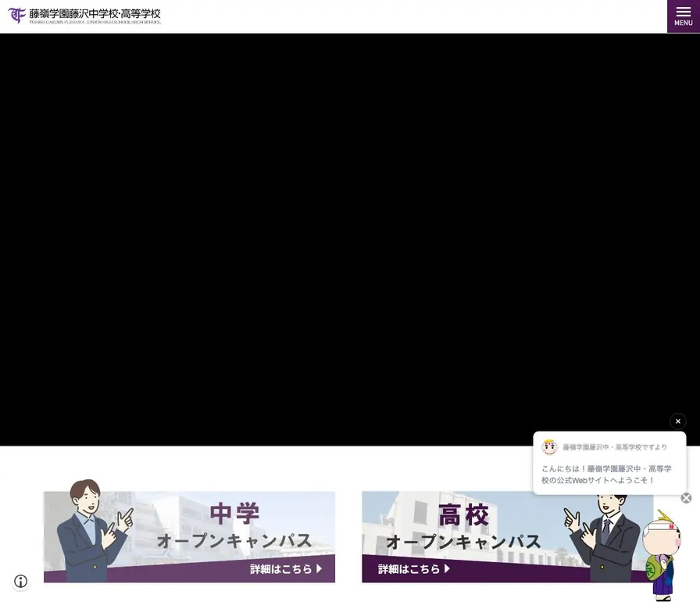700x602 pixels.
Task: Click chat header 藤嶺学園藤沢中・高等学校ですより
Action: [615, 447]
